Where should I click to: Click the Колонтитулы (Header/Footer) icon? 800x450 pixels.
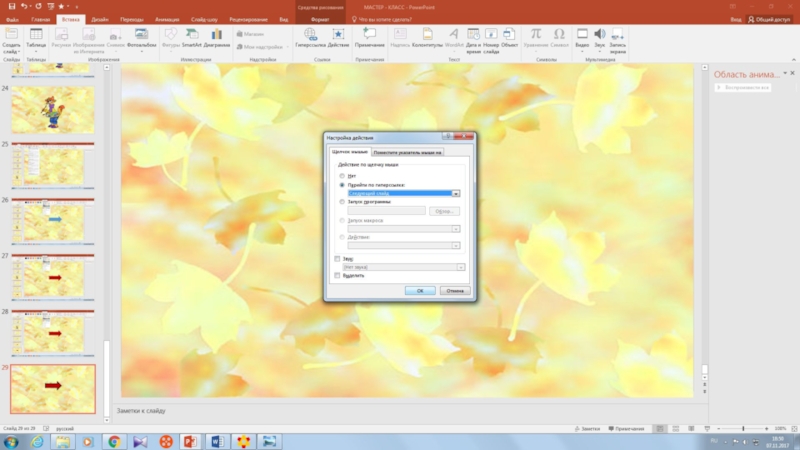pos(427,38)
